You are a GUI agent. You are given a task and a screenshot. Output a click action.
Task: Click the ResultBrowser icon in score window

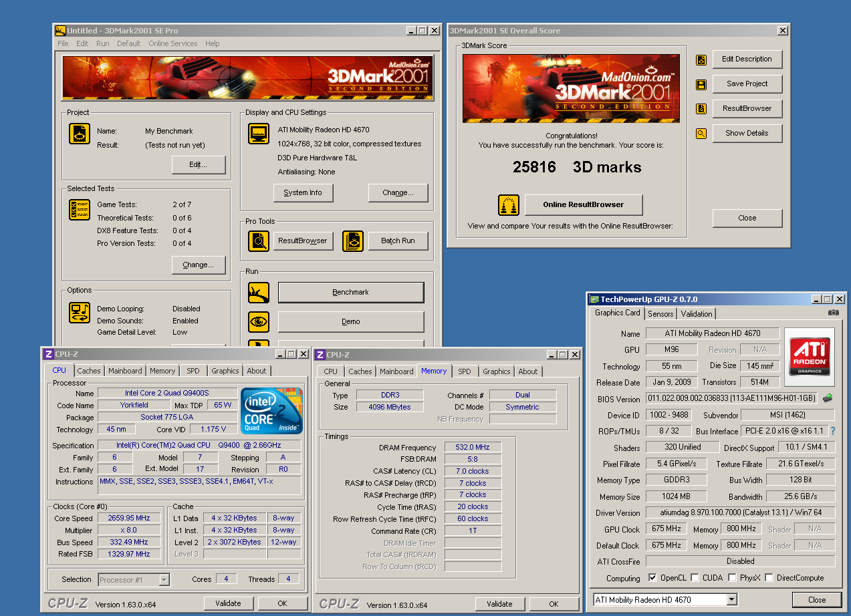[701, 109]
